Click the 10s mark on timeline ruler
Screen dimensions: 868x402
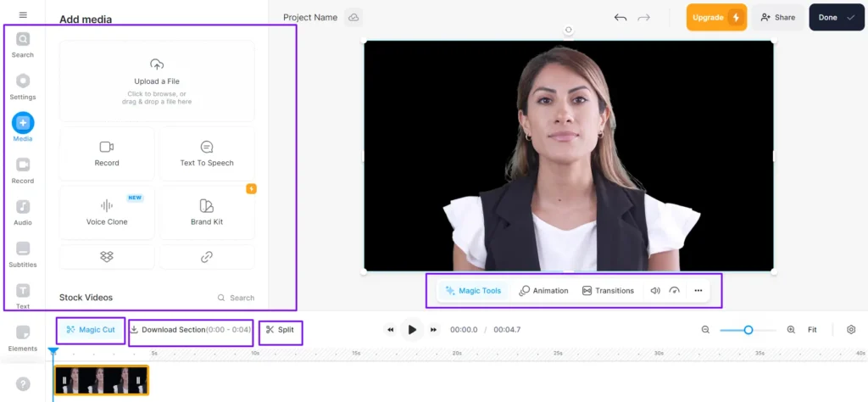(x=255, y=354)
